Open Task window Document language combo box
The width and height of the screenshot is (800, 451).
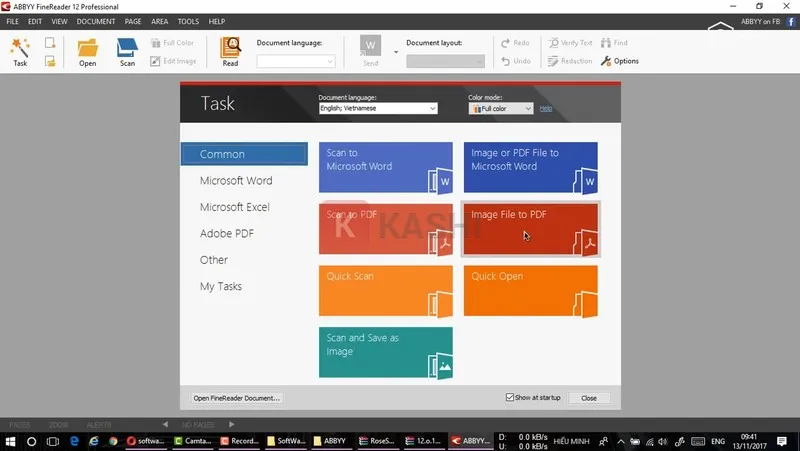pos(378,108)
